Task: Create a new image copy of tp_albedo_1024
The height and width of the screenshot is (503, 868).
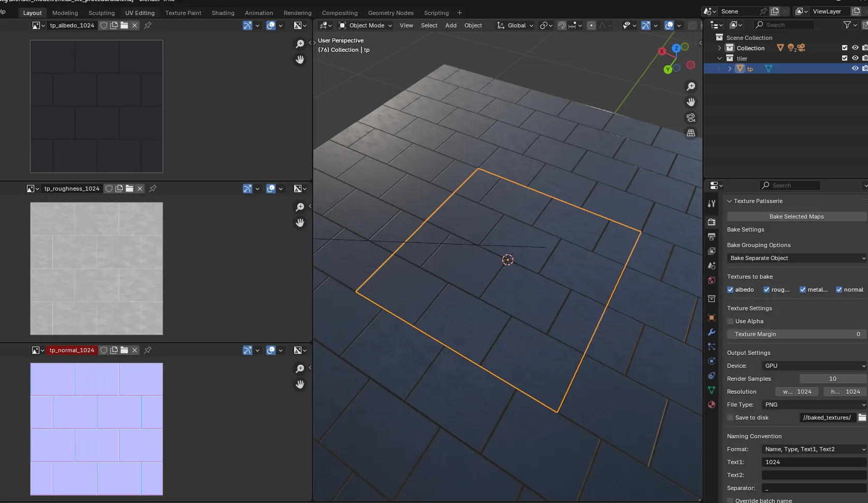Action: pos(114,25)
